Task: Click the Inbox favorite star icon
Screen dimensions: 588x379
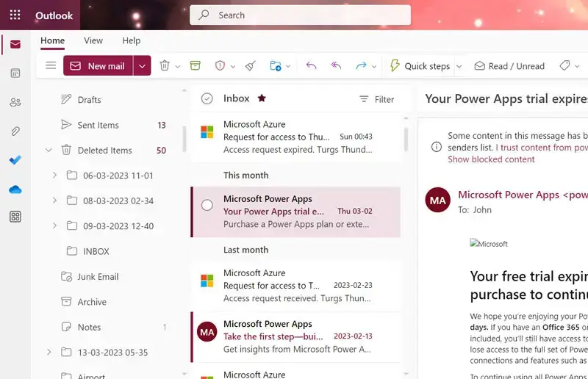Action: (262, 98)
